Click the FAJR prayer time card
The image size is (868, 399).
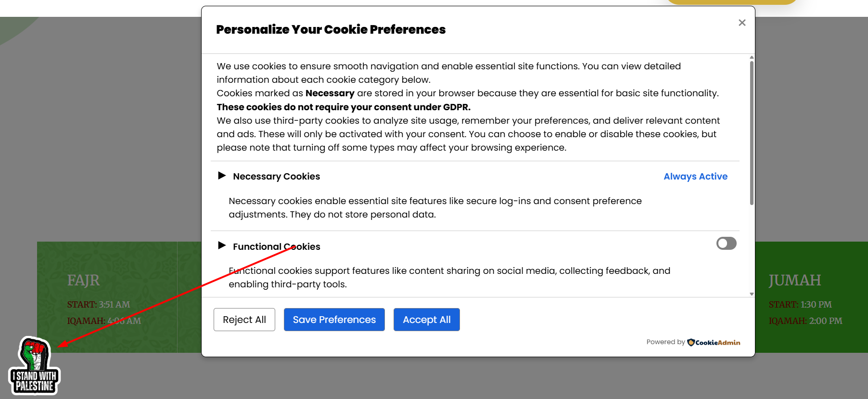click(x=107, y=297)
